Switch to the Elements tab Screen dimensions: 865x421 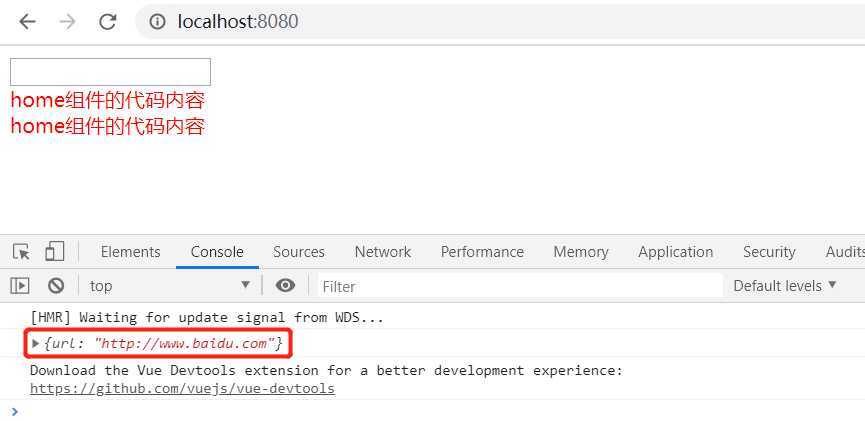click(x=131, y=252)
